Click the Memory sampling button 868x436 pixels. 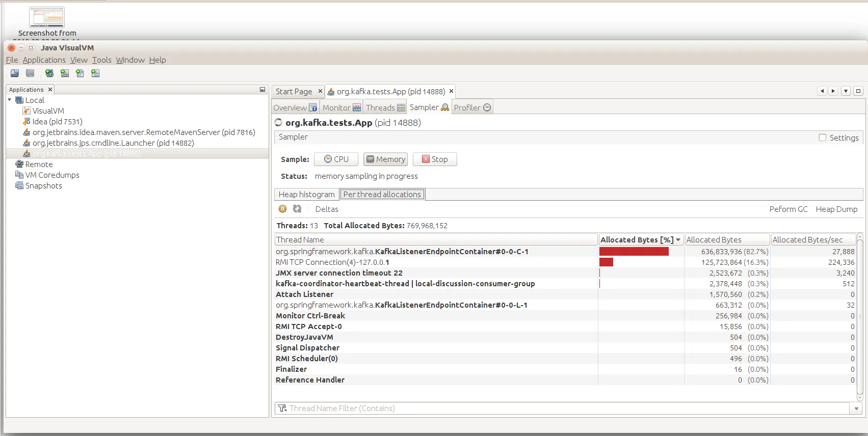point(385,159)
